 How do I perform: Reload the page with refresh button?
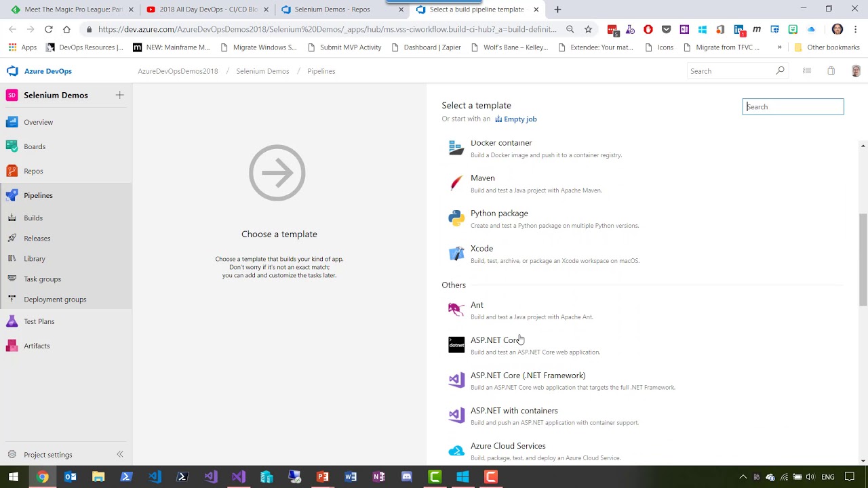(x=49, y=29)
